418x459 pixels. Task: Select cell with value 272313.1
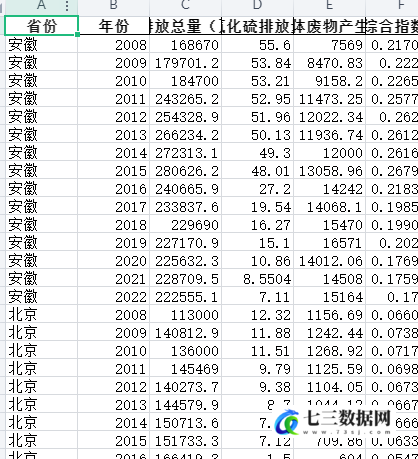(185, 153)
